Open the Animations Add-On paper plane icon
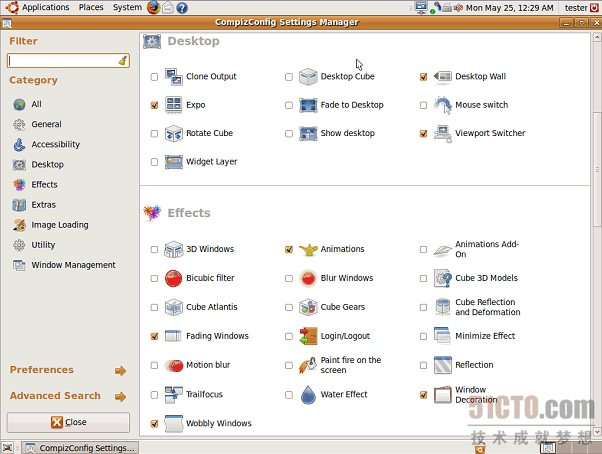This screenshot has height=454, width=602. tap(443, 250)
